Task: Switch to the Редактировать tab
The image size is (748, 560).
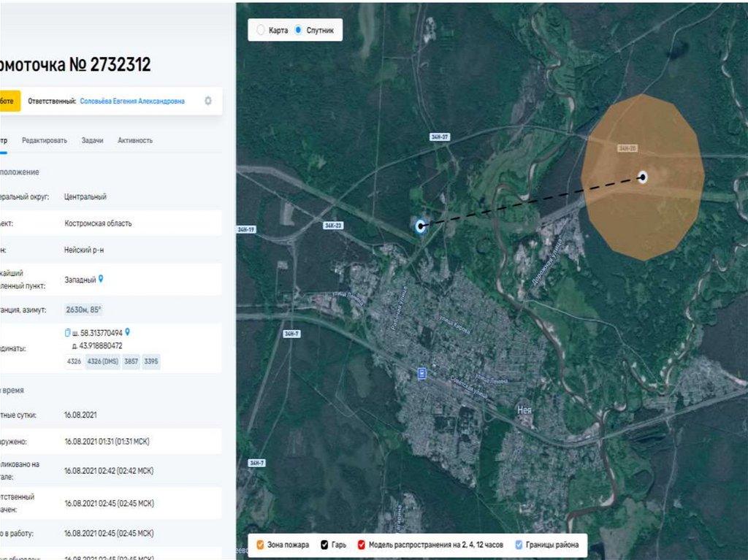Action: [x=45, y=140]
